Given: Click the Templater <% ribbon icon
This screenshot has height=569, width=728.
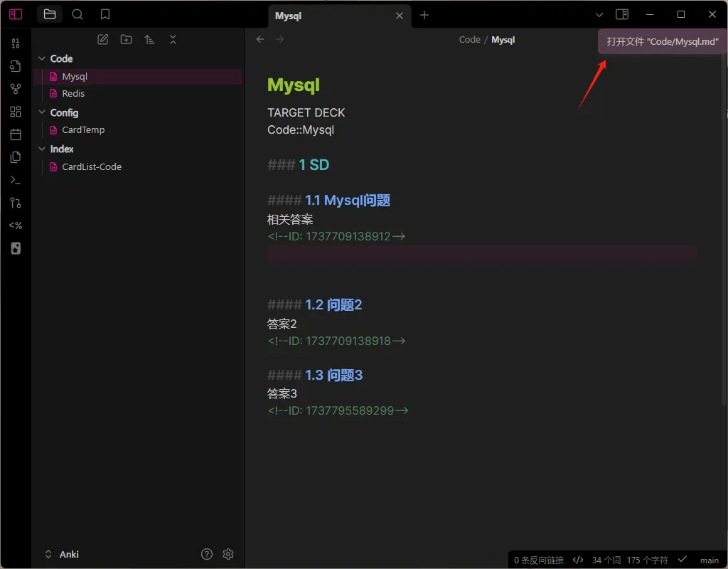Looking at the screenshot, I should (16, 225).
